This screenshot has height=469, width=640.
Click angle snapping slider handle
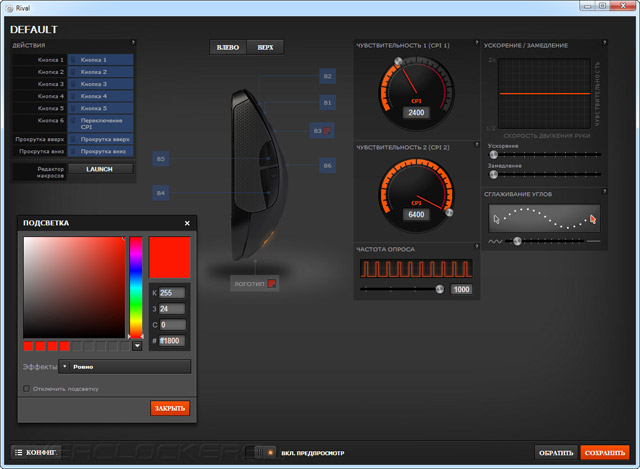pos(517,241)
